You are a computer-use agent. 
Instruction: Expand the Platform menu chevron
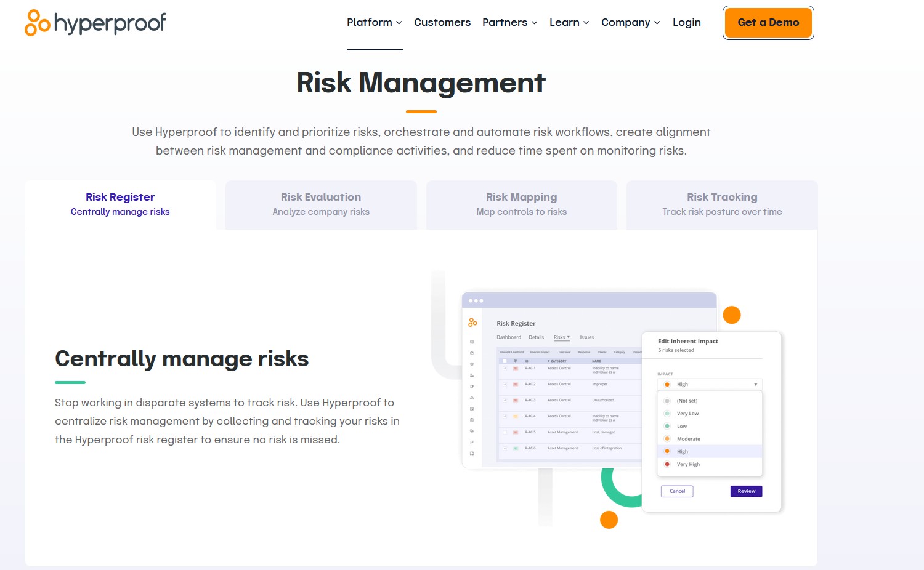point(399,22)
